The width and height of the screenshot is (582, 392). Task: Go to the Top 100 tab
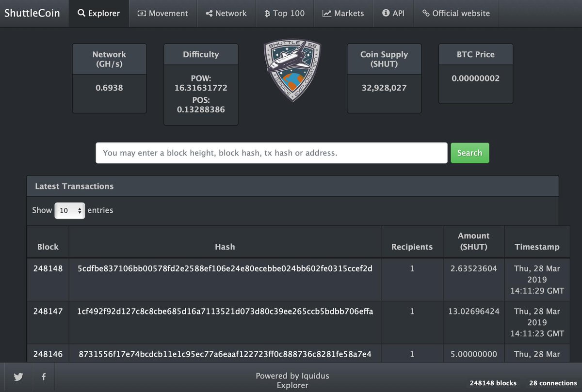tap(285, 14)
